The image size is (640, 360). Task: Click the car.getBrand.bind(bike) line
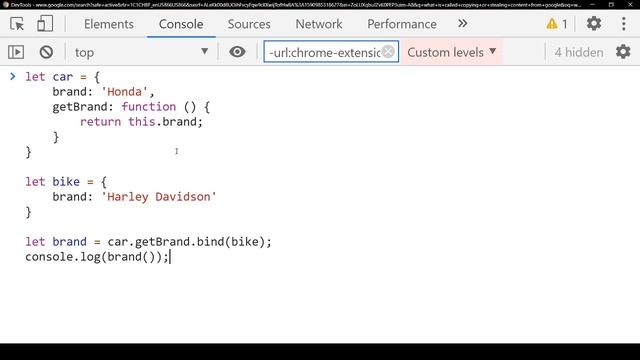(x=148, y=242)
